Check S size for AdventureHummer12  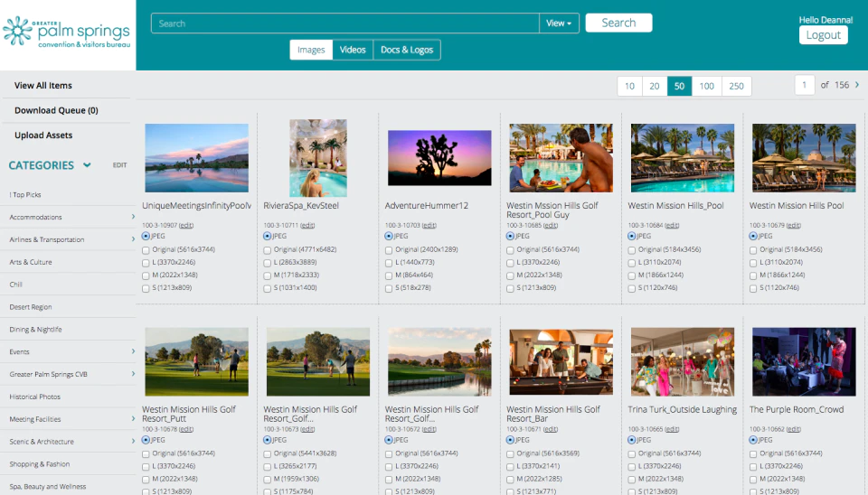[389, 288]
